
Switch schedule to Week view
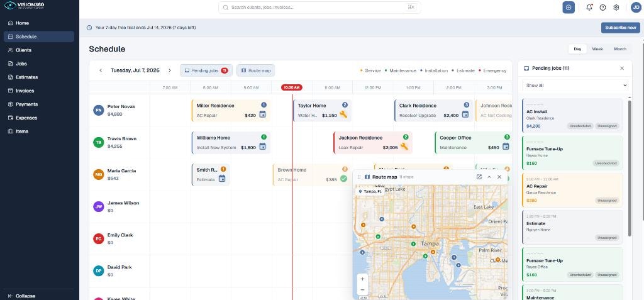click(597, 49)
